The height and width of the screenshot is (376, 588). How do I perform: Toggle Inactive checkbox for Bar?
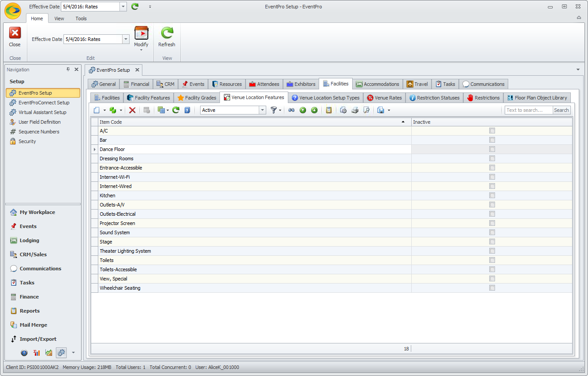tap(492, 140)
